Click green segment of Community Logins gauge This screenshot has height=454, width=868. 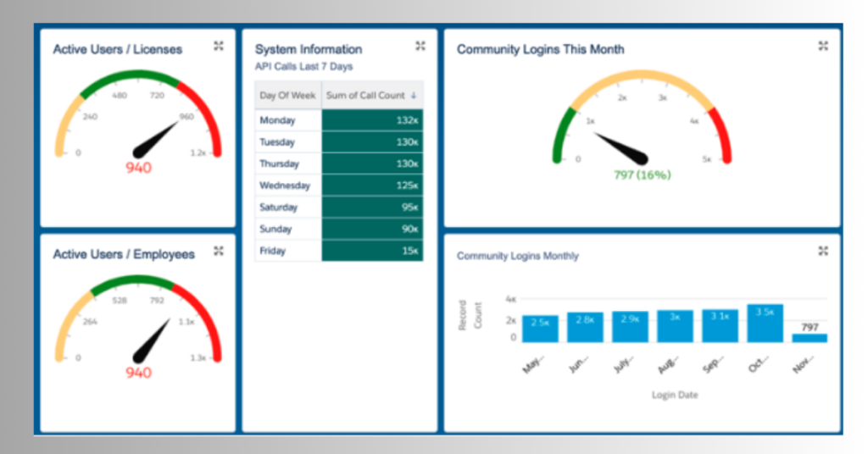(559, 137)
